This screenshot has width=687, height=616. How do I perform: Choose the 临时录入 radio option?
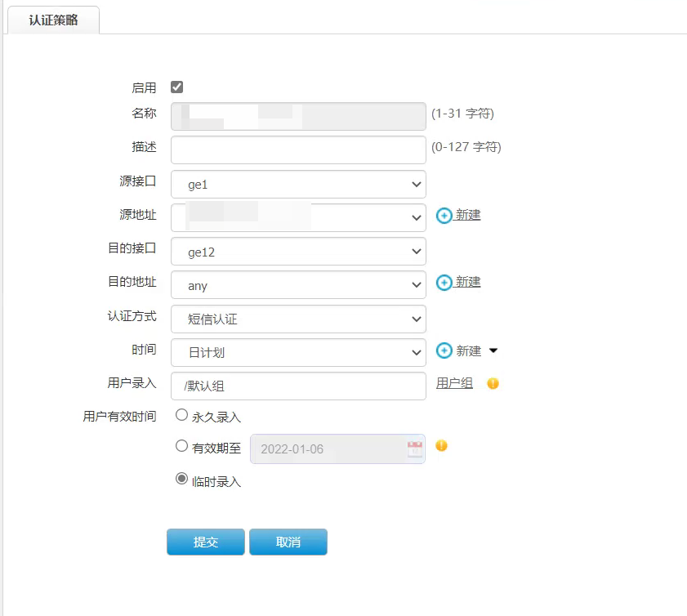182,480
